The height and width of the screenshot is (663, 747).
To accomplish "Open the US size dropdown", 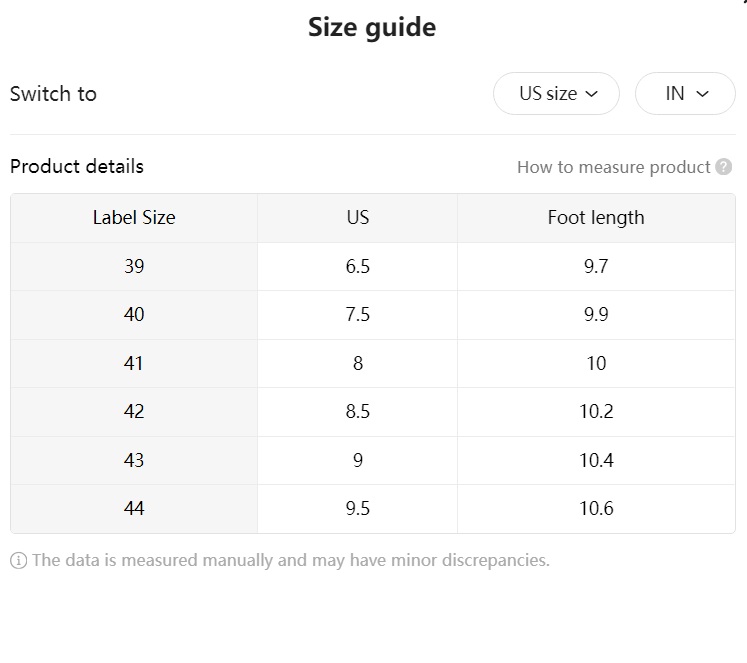I will (x=556, y=93).
